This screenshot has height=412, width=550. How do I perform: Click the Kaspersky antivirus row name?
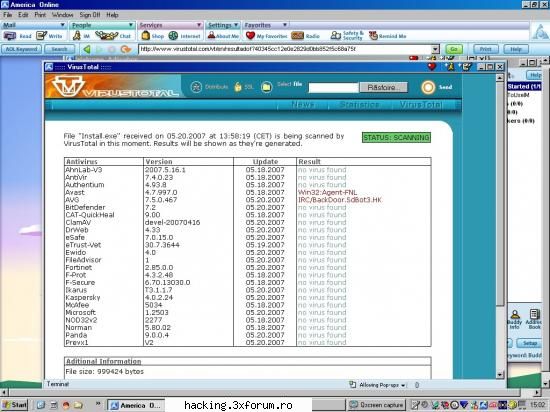[83, 298]
